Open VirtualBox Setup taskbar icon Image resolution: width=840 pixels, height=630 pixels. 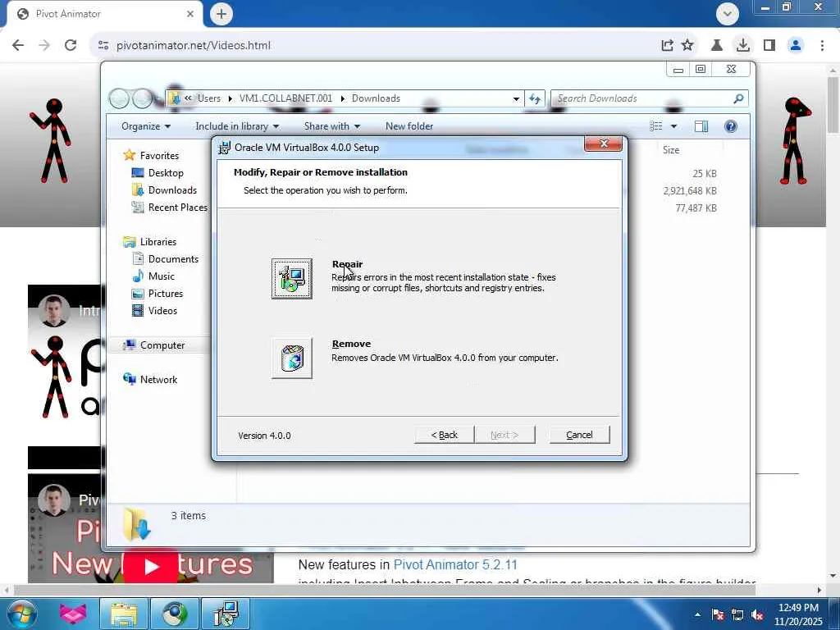click(226, 614)
